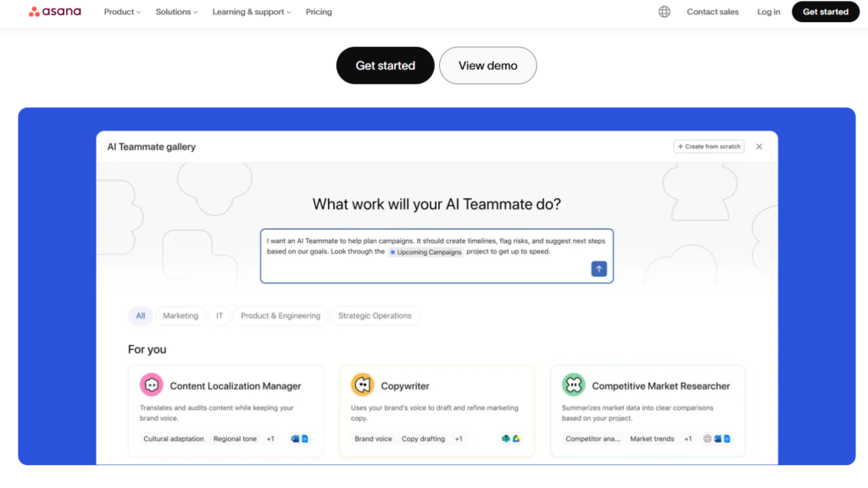Click +1 tag in Copywriter card

click(x=459, y=439)
